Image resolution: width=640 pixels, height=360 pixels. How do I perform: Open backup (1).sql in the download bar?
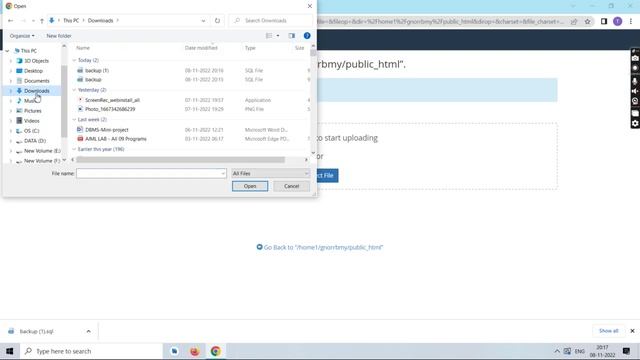click(x=36, y=331)
